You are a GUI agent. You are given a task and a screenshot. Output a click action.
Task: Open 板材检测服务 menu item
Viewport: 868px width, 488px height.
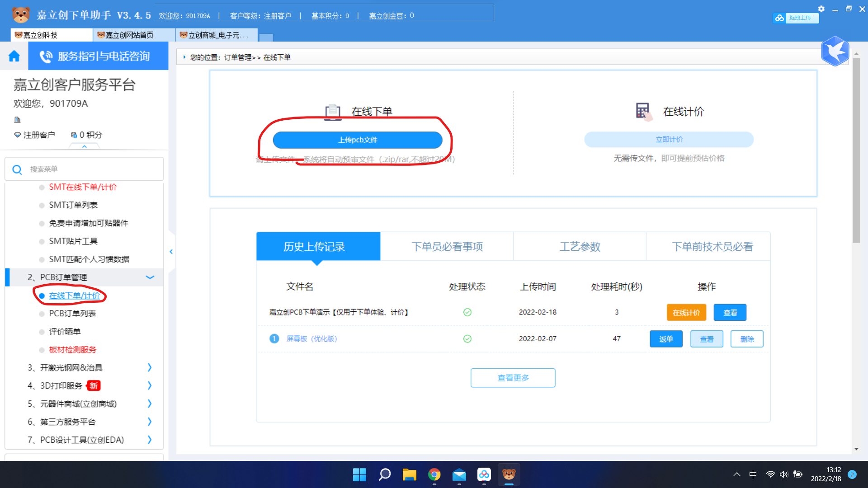pos(72,350)
